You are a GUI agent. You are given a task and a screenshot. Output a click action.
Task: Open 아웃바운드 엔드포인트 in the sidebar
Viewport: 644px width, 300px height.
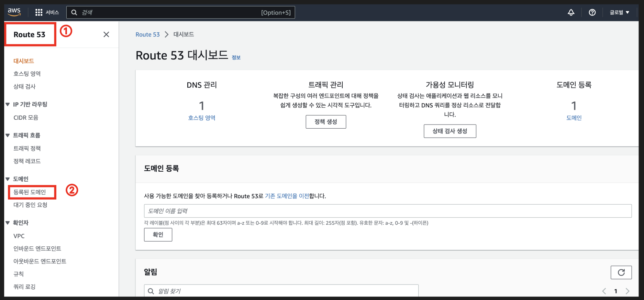tap(40, 261)
